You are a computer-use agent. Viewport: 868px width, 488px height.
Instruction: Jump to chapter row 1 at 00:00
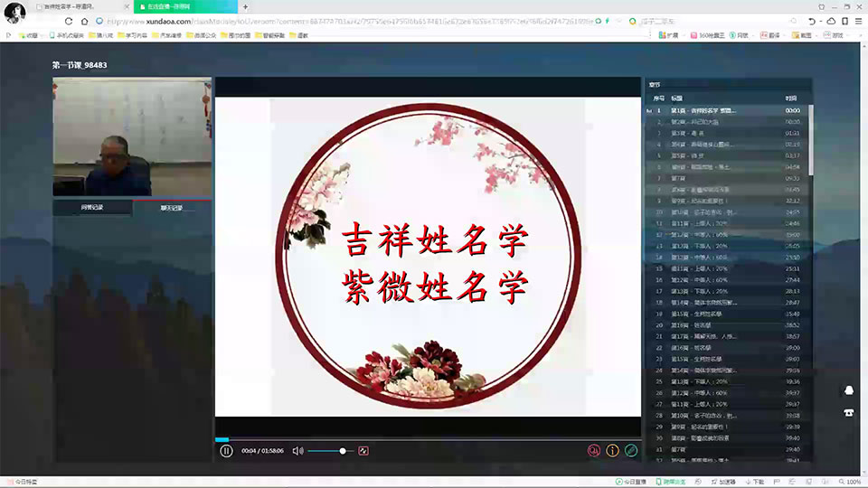726,110
